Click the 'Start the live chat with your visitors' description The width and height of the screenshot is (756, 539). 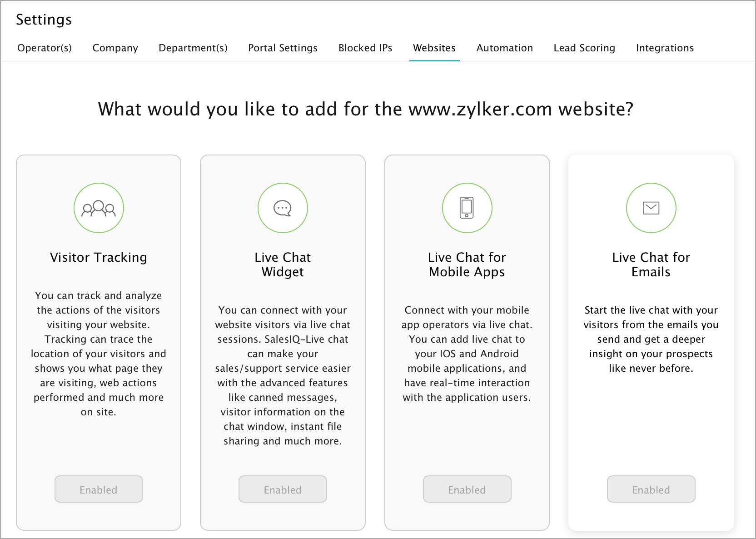click(x=651, y=339)
